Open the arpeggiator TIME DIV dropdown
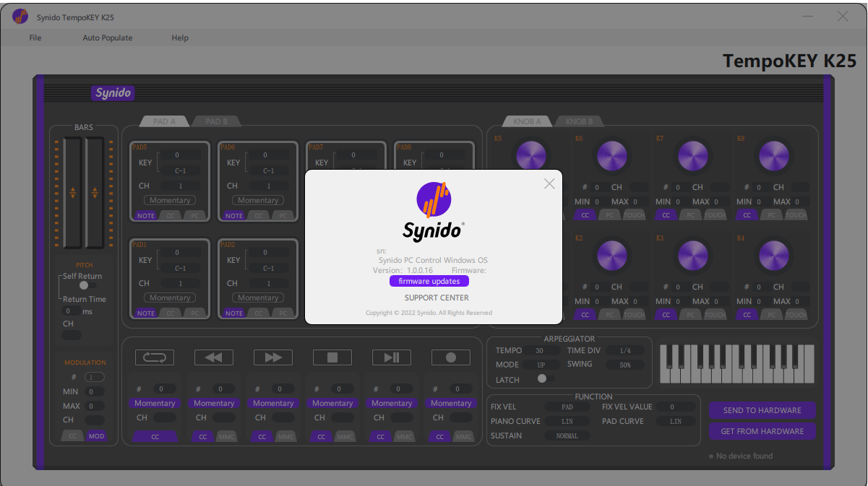 [624, 350]
